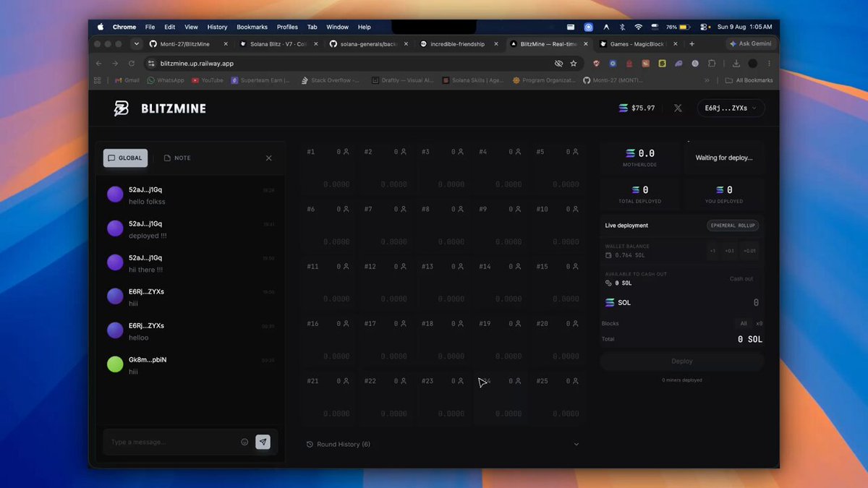Image resolution: width=868 pixels, height=488 pixels.
Task: Open the E6Rj...ZYXs wallet dropdown
Action: [731, 108]
